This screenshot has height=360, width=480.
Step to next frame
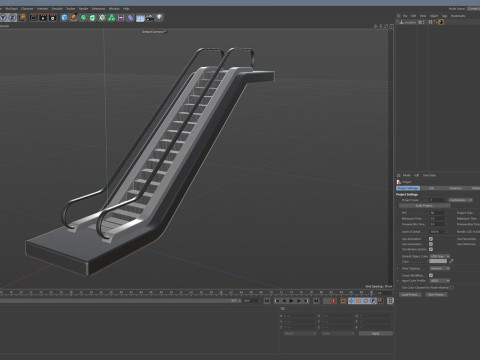click(299, 301)
